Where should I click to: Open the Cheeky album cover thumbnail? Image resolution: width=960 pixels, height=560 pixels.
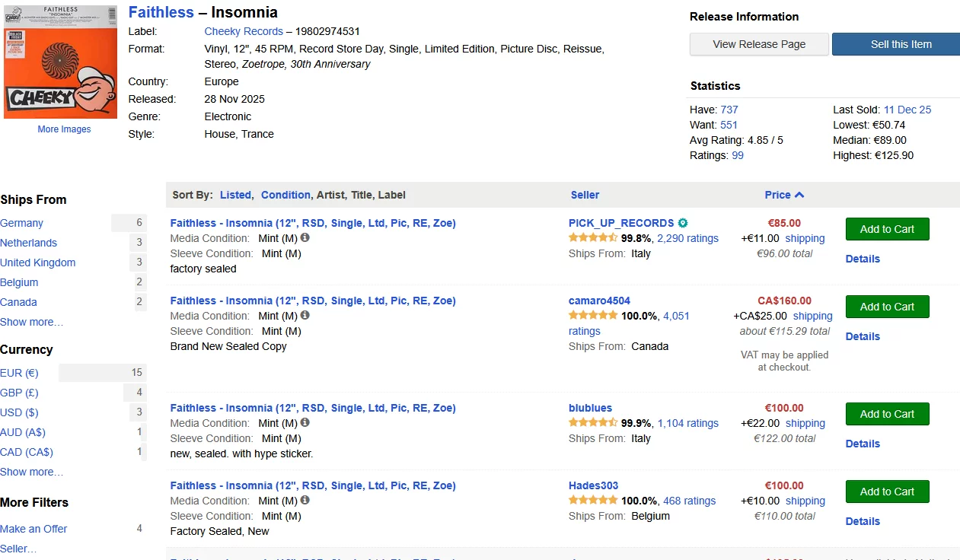[61, 62]
